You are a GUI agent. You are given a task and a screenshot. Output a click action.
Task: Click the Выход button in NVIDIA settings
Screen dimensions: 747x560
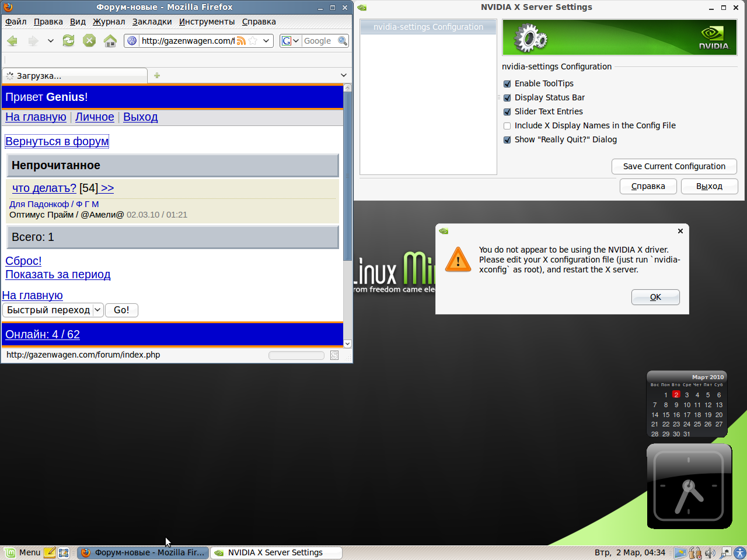click(x=709, y=186)
